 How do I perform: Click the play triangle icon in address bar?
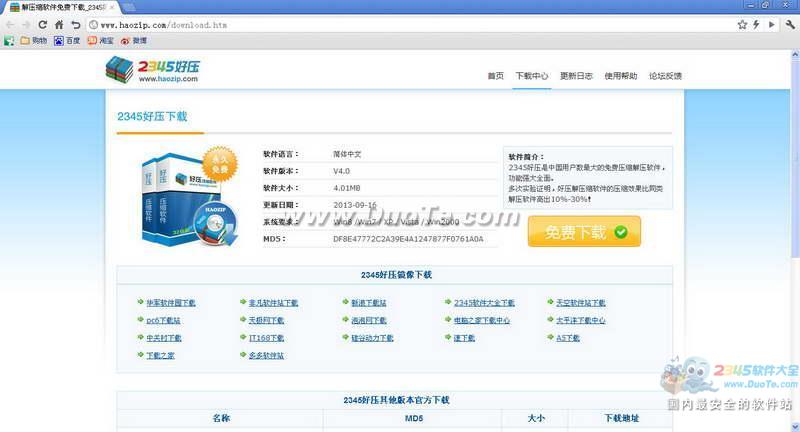pyautogui.click(x=771, y=24)
